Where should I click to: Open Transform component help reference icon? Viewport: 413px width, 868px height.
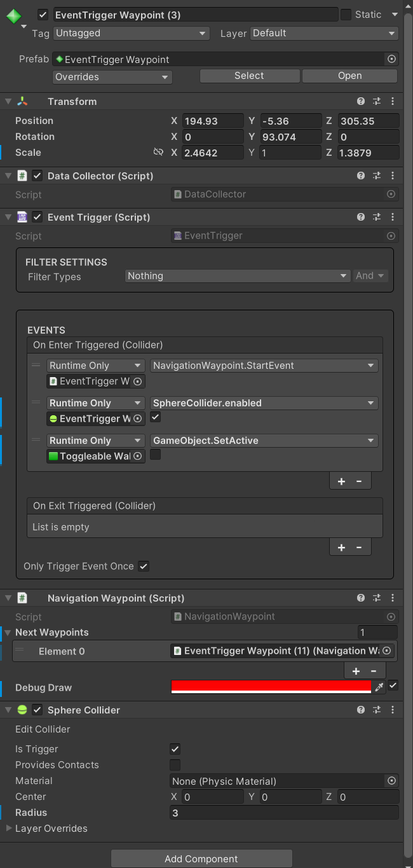[361, 101]
